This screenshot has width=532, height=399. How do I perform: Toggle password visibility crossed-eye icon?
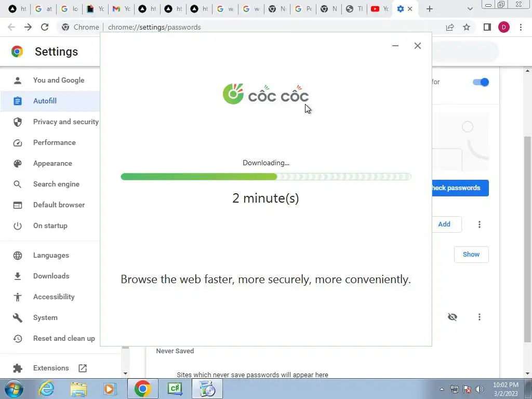(453, 317)
